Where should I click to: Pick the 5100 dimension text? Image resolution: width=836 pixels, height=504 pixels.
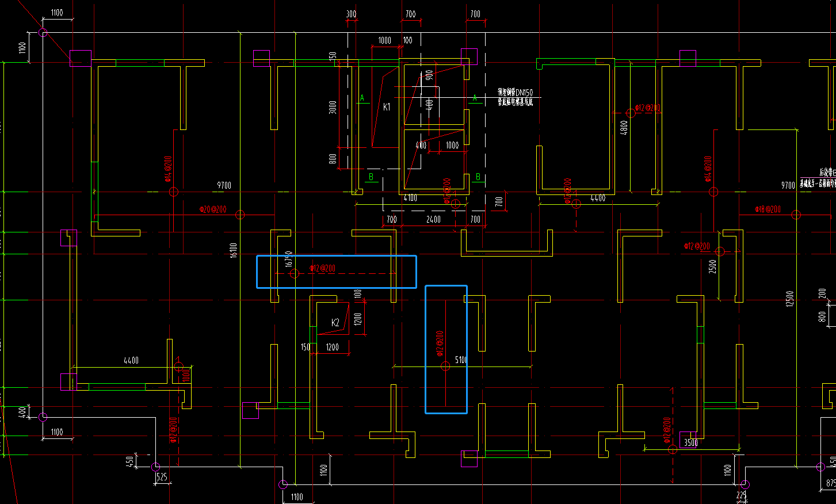tap(461, 360)
